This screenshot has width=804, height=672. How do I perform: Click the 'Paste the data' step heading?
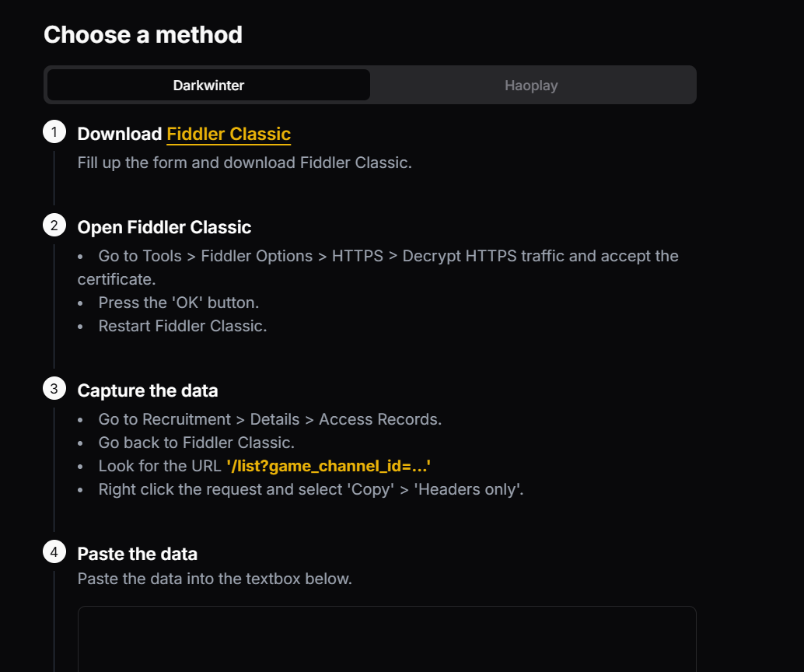point(138,554)
